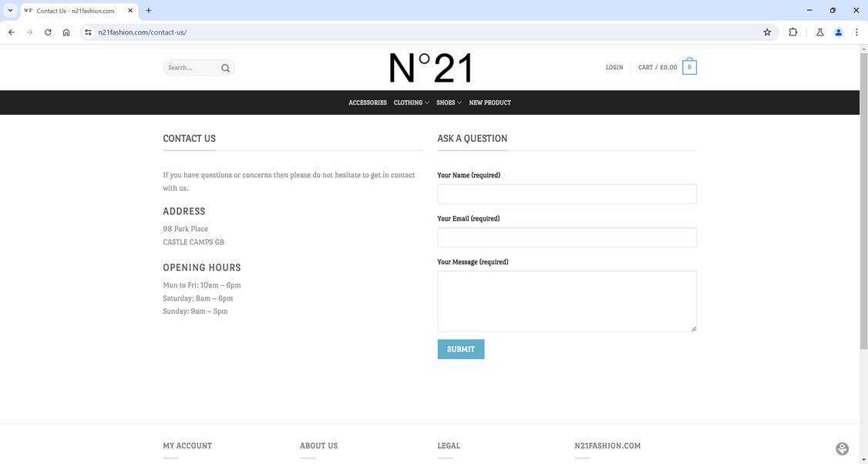
Task: Open the shopping cart bag icon
Action: [689, 68]
